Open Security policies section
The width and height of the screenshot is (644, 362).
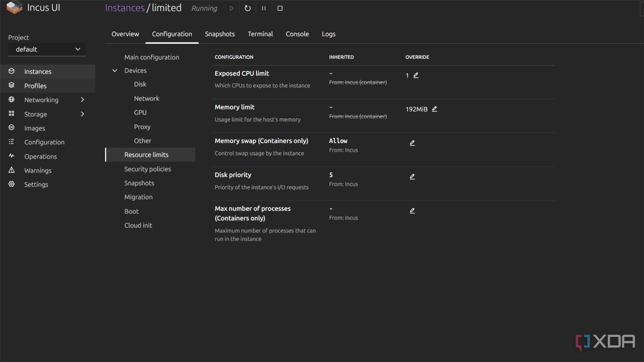[x=147, y=169]
